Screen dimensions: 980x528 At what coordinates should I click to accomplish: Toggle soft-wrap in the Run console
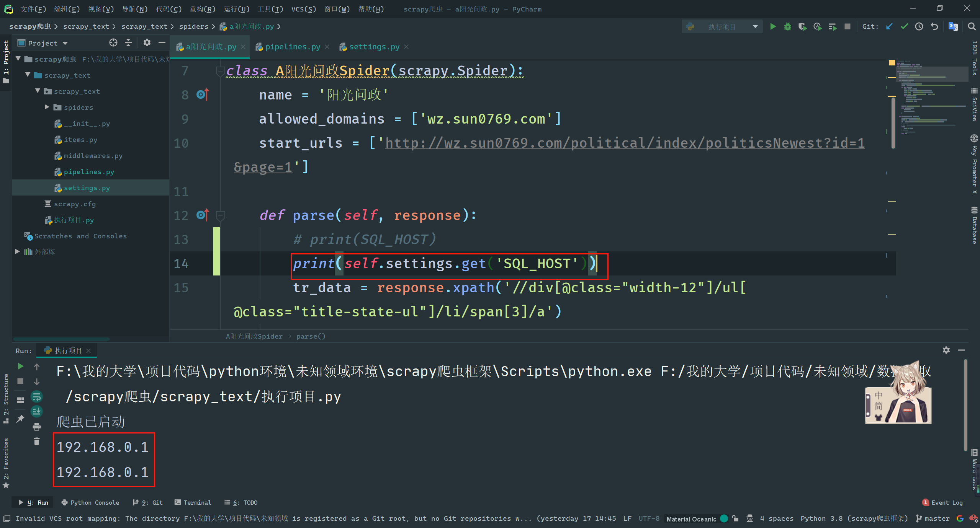pyautogui.click(x=37, y=397)
